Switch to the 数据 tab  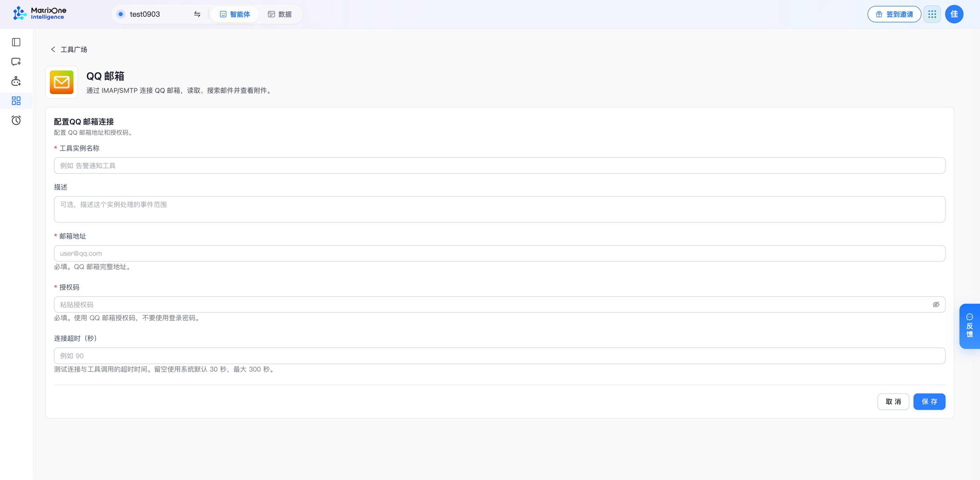pyautogui.click(x=280, y=14)
